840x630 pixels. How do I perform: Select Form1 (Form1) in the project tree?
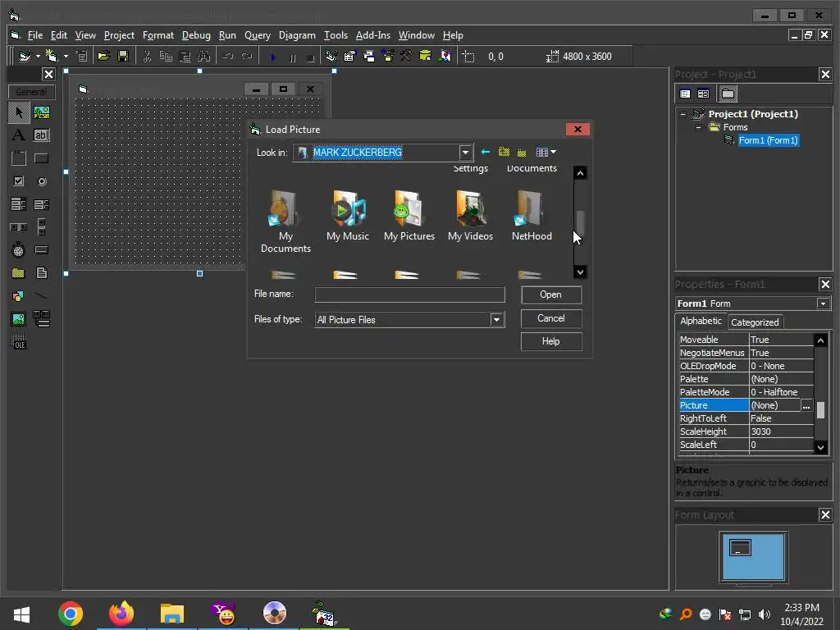tap(768, 140)
